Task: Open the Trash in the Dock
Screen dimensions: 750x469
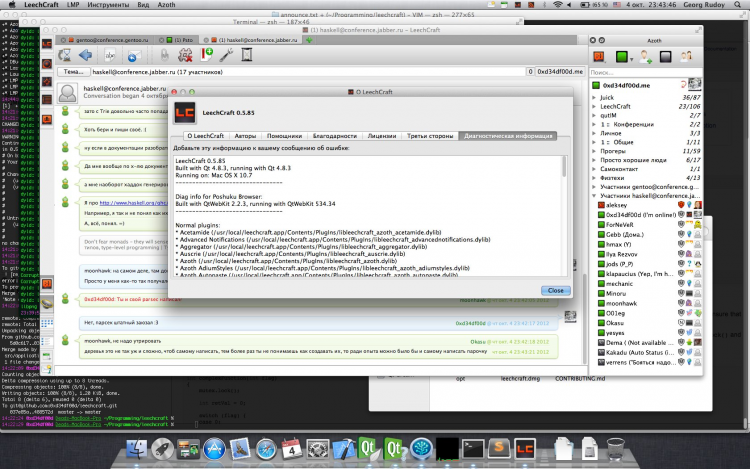Action: pos(615,449)
